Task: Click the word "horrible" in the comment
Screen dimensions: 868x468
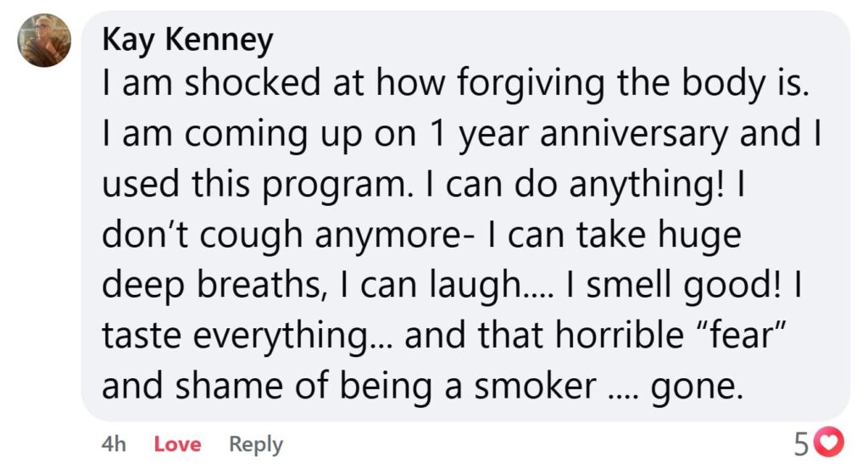Action: 616,337
